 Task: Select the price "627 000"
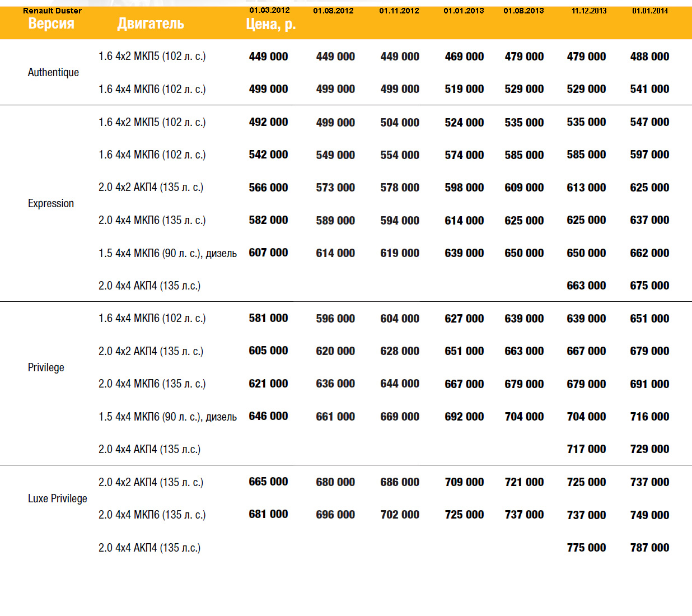(464, 319)
